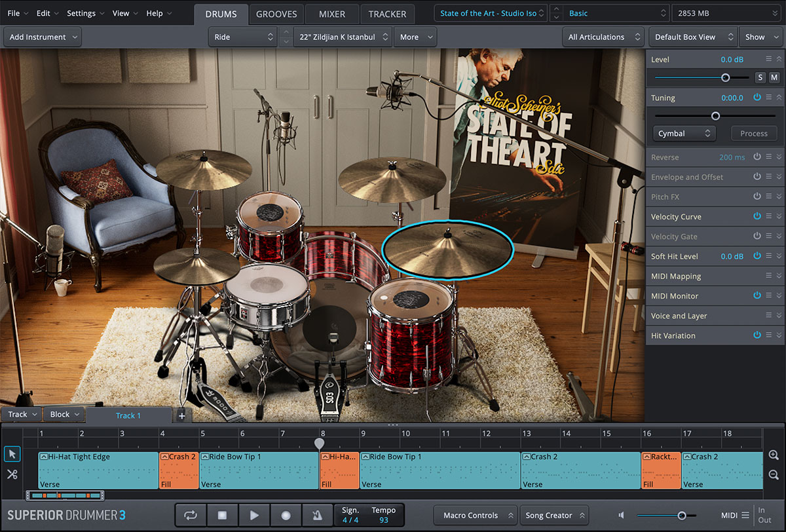Enable the metronome icon
The height and width of the screenshot is (532, 786).
(x=317, y=516)
